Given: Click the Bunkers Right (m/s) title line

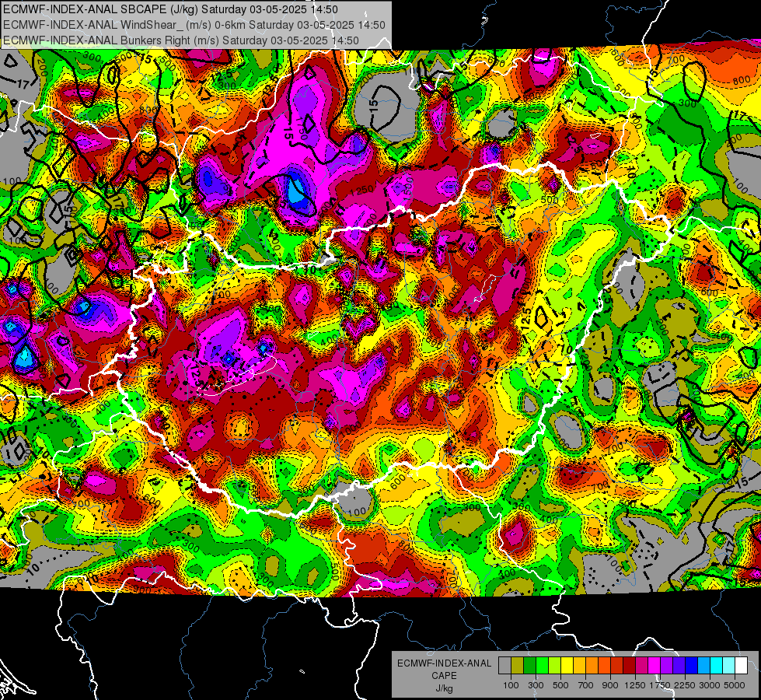Looking at the screenshot, I should (180, 40).
